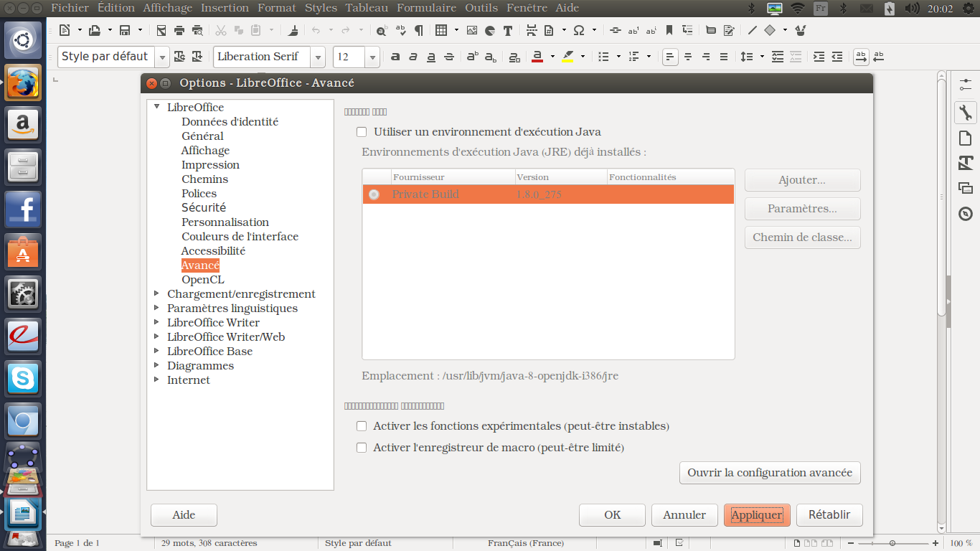Select the Clone Formatting paintbrush
The height and width of the screenshot is (551, 980).
293,30
